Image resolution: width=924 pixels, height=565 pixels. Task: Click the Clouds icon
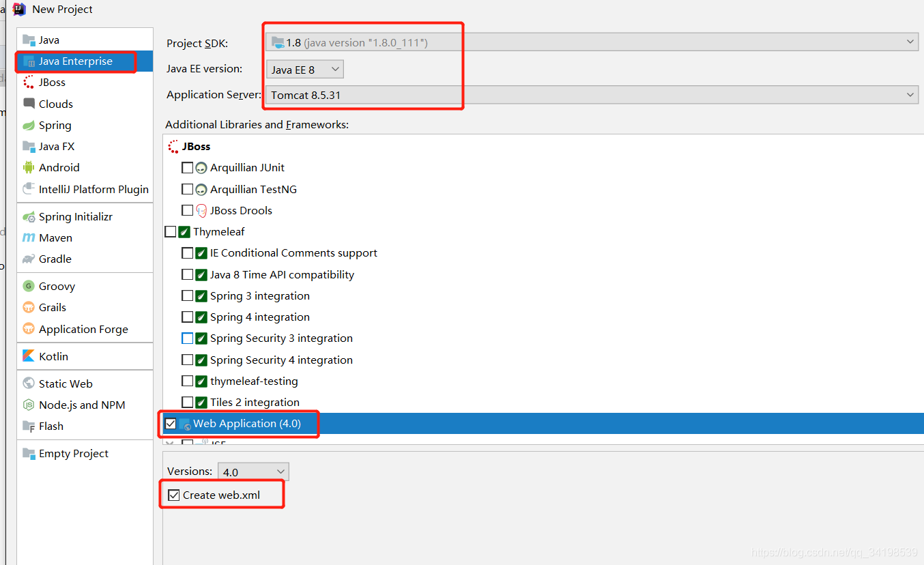click(29, 104)
